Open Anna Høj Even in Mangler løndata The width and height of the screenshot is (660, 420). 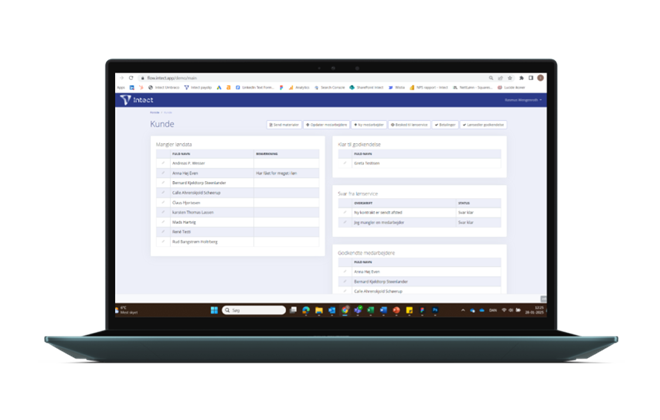(x=185, y=173)
